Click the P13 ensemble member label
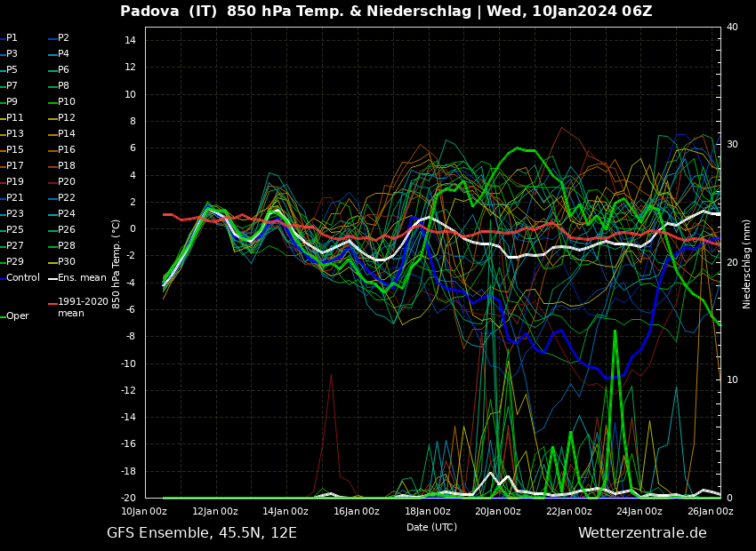Viewport: 756px width, 551px height. (x=14, y=133)
